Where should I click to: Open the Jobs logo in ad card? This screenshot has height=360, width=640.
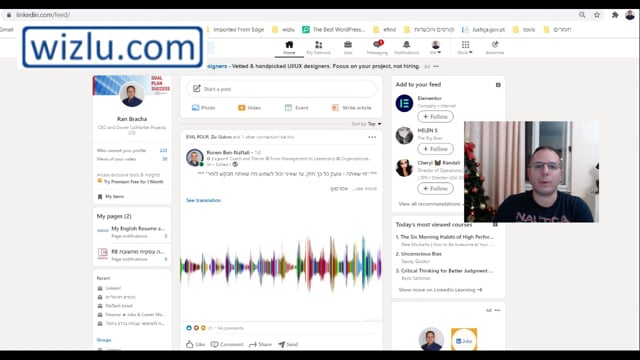click(464, 340)
